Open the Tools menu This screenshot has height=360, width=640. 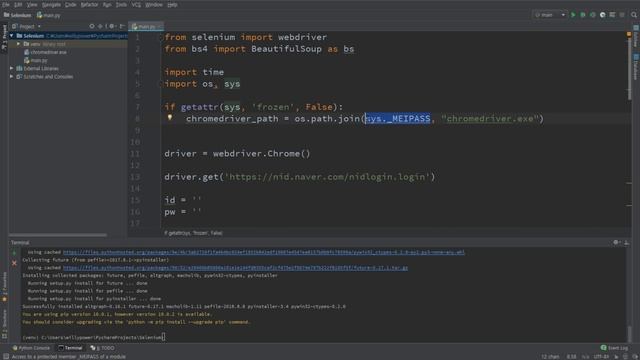121,4
